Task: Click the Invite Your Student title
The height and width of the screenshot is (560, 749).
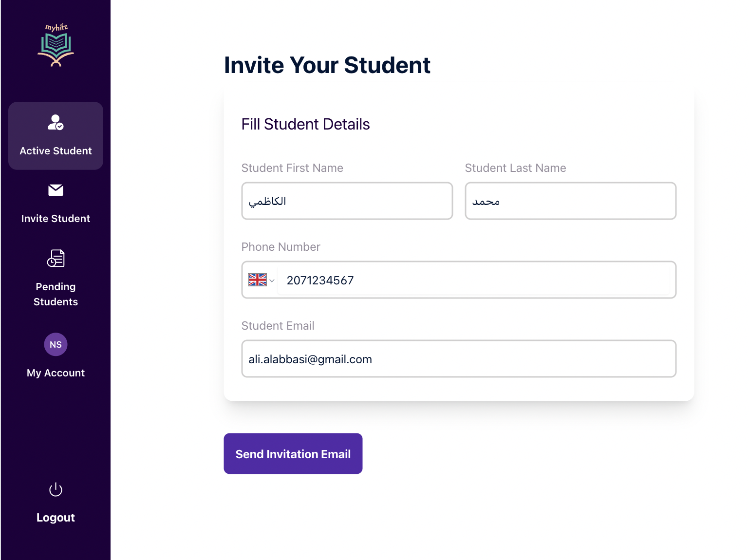Action: point(327,65)
